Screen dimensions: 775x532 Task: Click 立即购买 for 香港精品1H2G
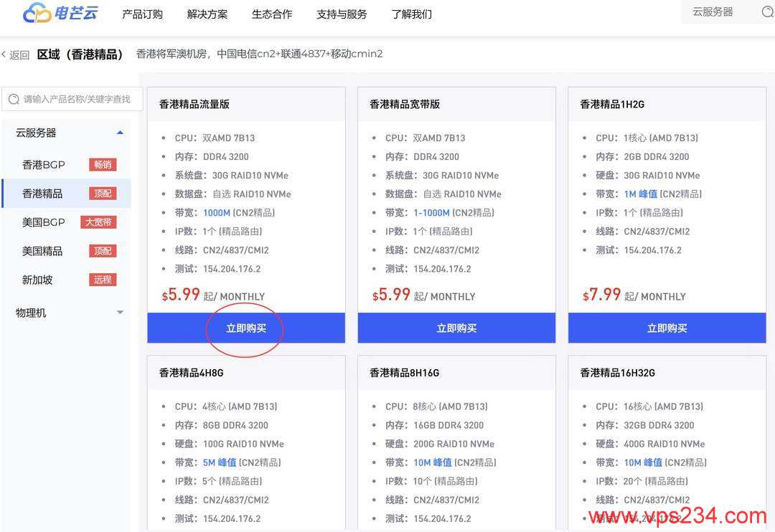(667, 328)
